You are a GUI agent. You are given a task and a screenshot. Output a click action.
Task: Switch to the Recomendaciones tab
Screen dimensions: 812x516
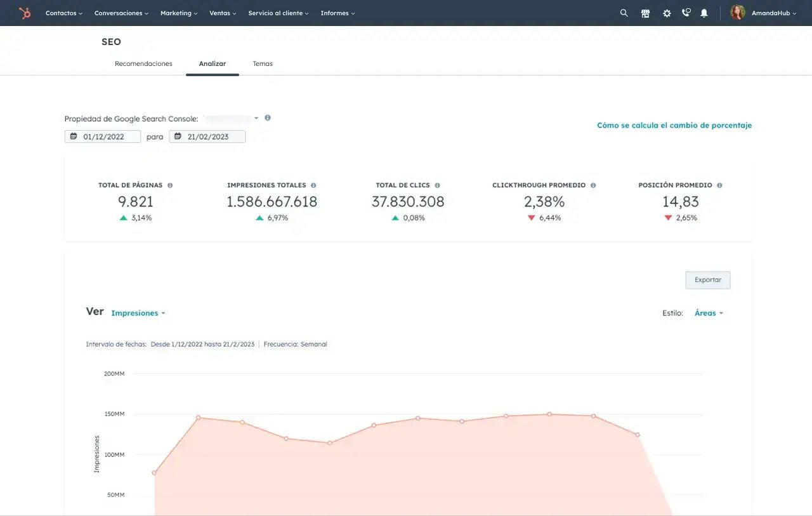point(143,63)
